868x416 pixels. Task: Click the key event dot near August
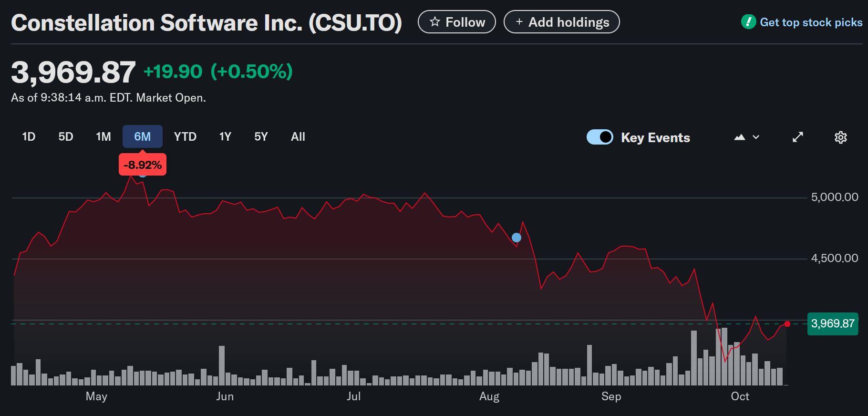pos(517,238)
